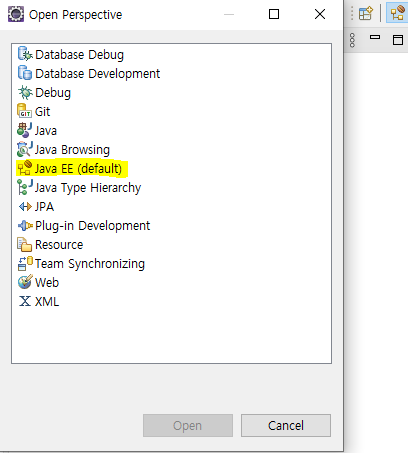Pick the JPA perspective label
Image resolution: width=408 pixels, height=453 pixels.
(x=44, y=207)
